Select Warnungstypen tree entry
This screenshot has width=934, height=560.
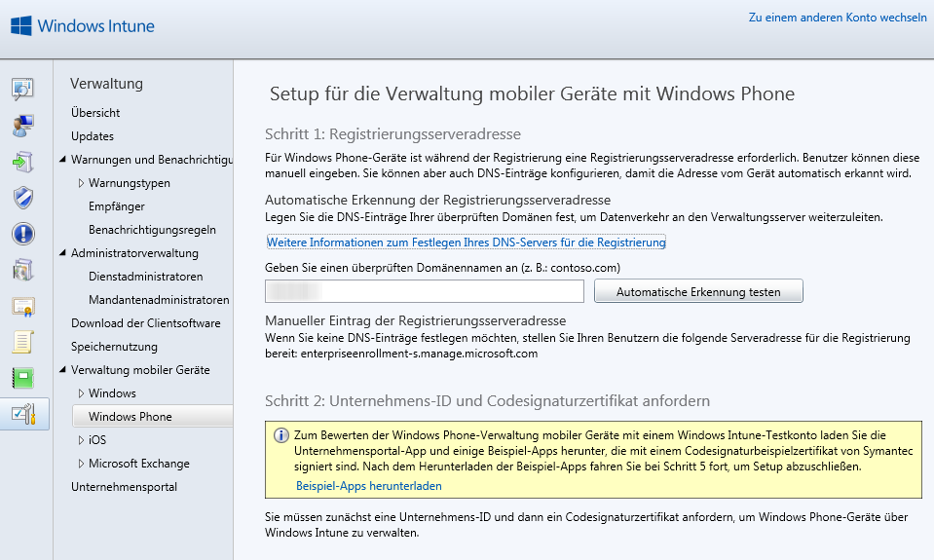(x=130, y=183)
